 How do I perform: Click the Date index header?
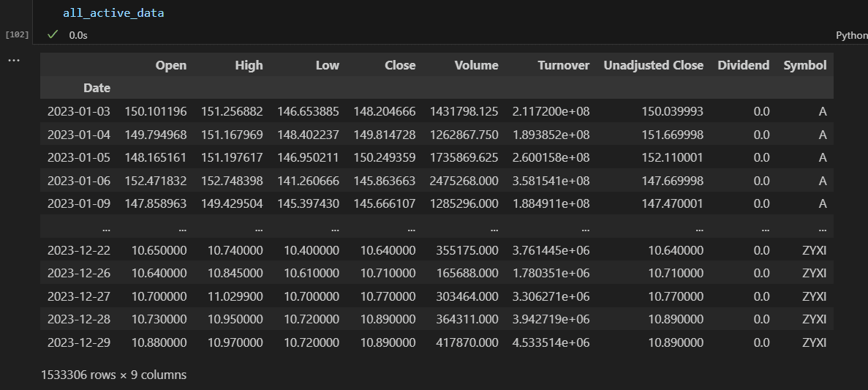coord(97,88)
